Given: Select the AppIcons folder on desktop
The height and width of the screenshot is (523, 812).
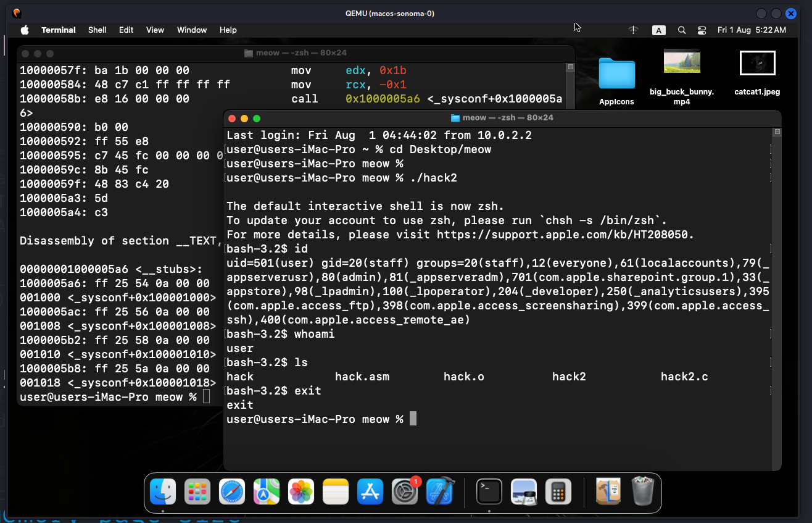Looking at the screenshot, I should pyautogui.click(x=616, y=73).
